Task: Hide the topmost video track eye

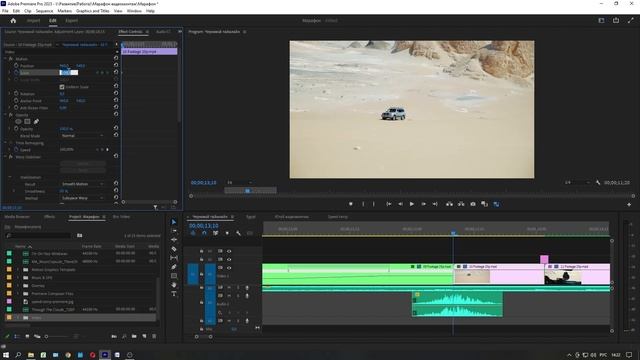Action: point(229,251)
